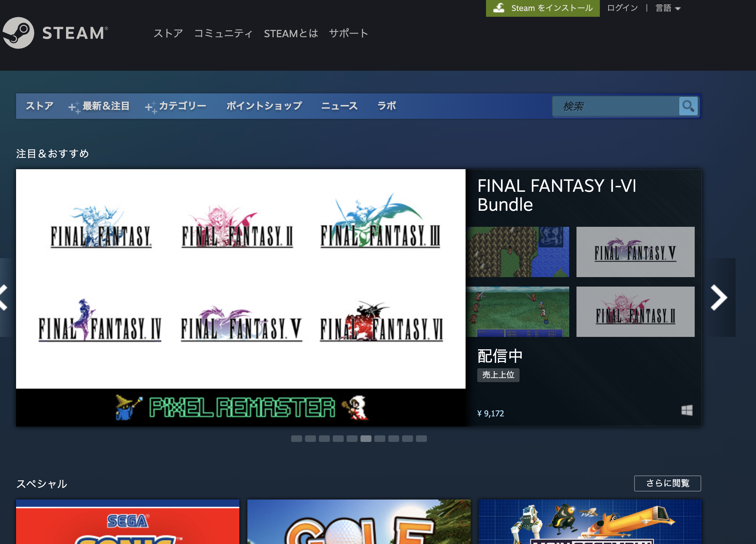Open the コミュニティ navigation menu
Screen dimensions: 756x544
point(223,33)
